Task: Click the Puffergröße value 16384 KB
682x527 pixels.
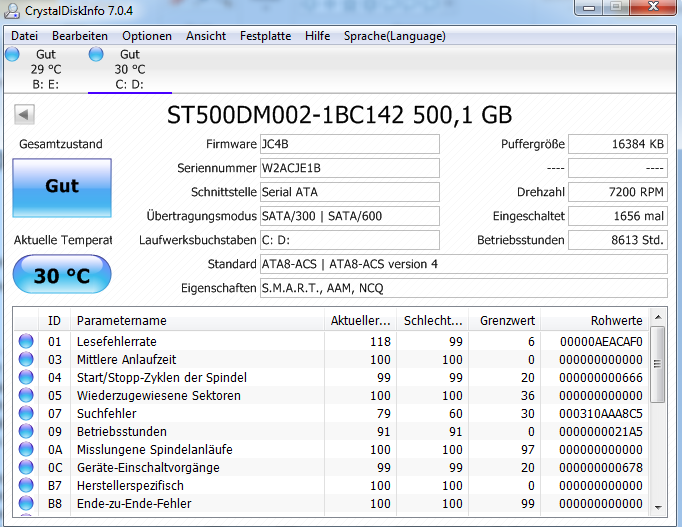Action: click(618, 144)
